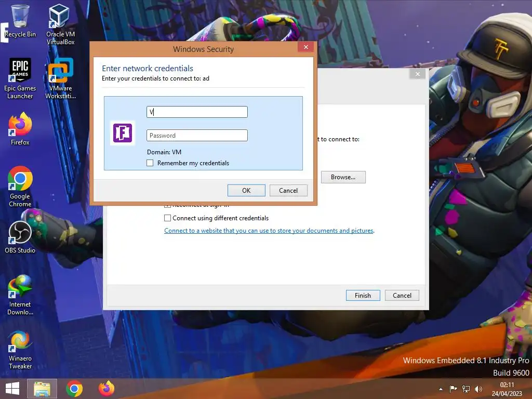Launch Winaero Tweaker desktop shortcut
Screen dimensions: 532x399
click(20, 350)
